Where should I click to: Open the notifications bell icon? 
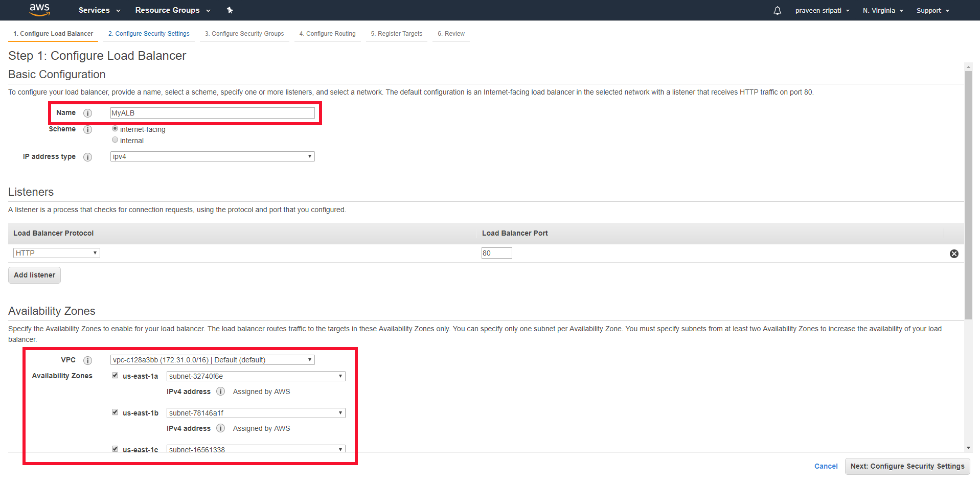(777, 10)
